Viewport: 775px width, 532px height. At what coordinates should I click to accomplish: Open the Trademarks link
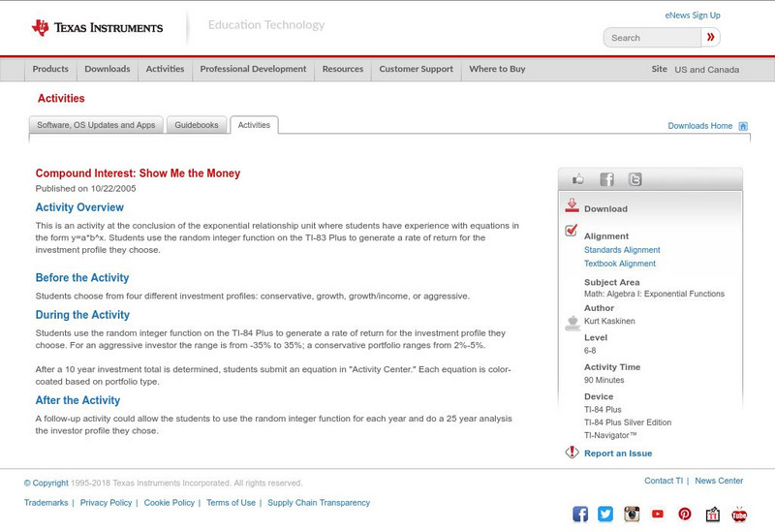coord(46,503)
